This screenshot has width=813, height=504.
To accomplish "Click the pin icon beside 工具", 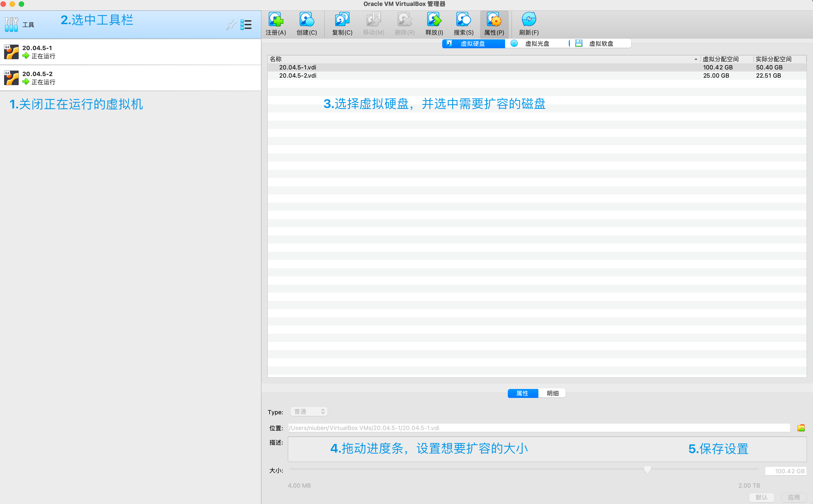I will click(x=231, y=25).
